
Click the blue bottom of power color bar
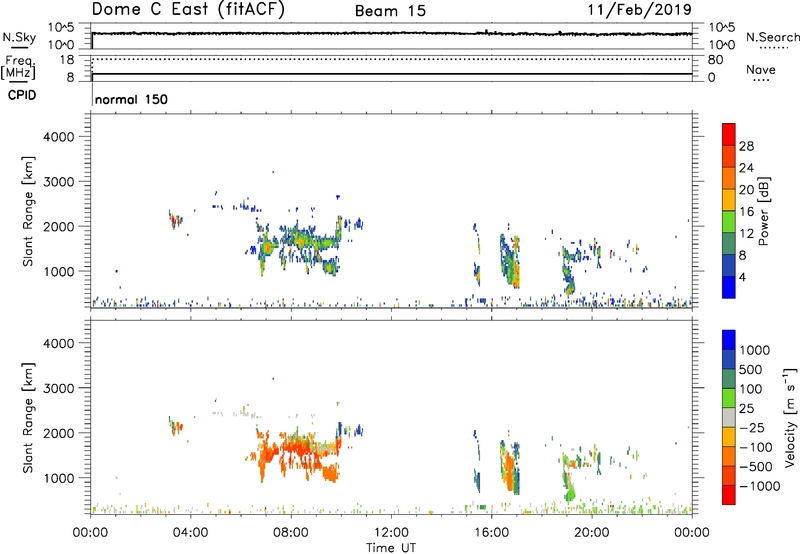[729, 287]
